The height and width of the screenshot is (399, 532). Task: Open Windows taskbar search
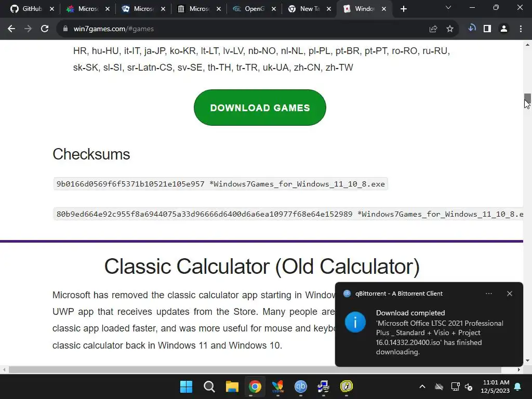pos(209,387)
